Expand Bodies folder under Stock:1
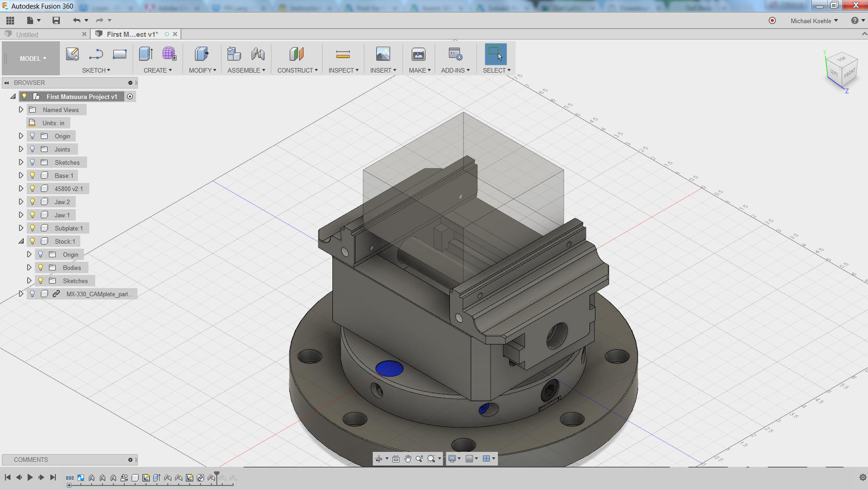The width and height of the screenshot is (868, 490). pyautogui.click(x=29, y=267)
